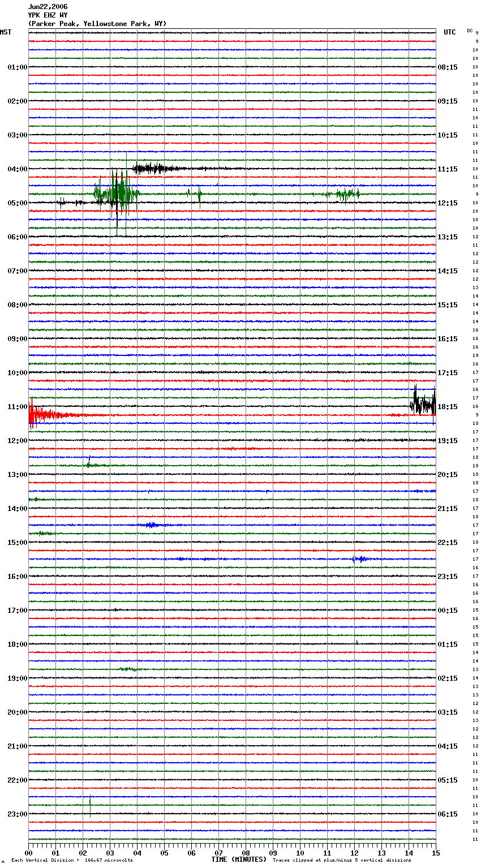The height and width of the screenshot is (868, 481).
Task: Click the 14:15 UTC time label
Action: (448, 271)
